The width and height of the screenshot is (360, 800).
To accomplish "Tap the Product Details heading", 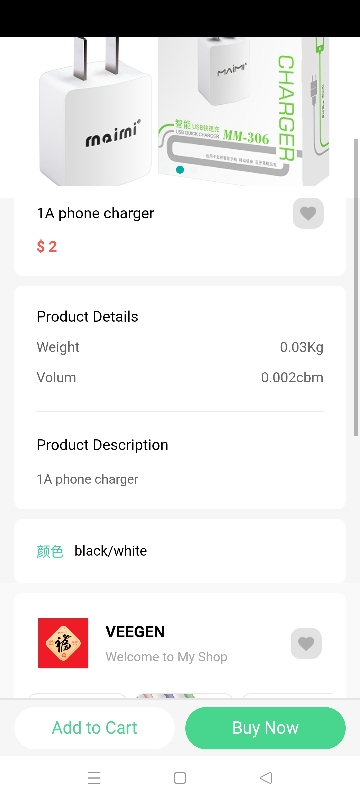I will coord(88,317).
